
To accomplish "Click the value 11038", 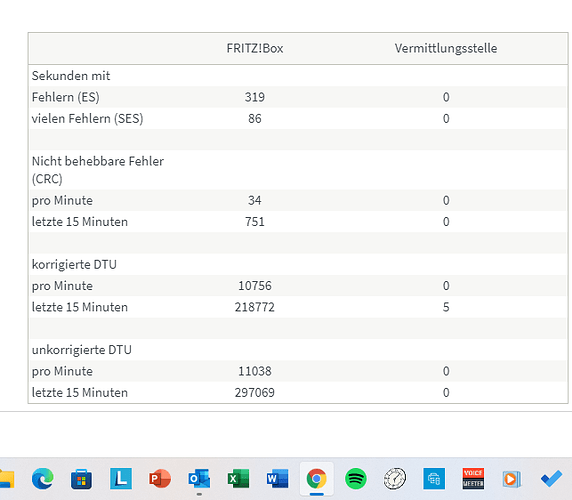I will pyautogui.click(x=255, y=371).
